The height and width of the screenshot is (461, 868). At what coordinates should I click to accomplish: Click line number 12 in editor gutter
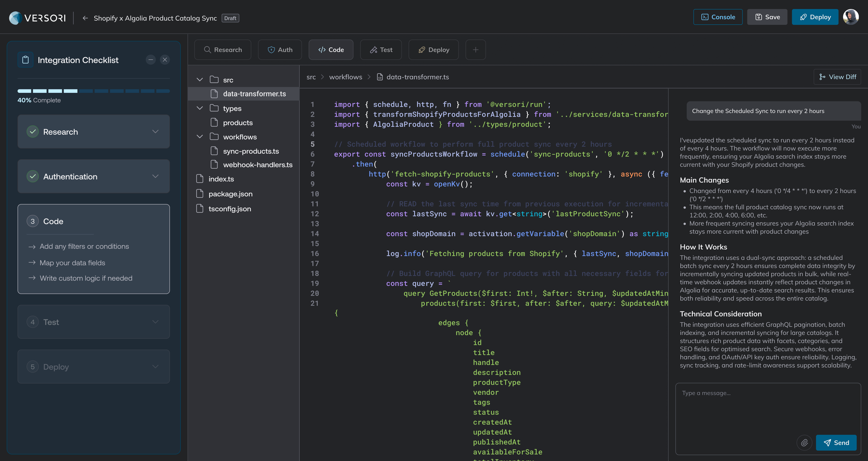[314, 214]
